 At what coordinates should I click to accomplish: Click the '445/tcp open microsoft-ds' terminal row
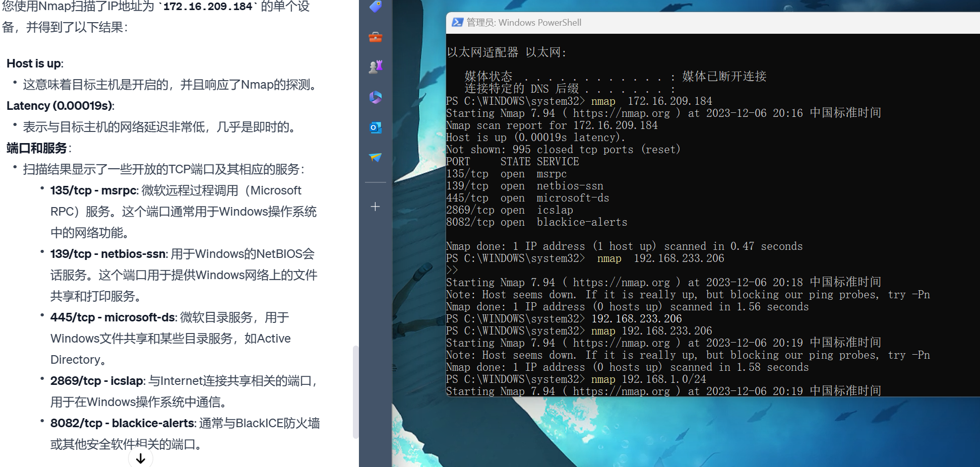(528, 198)
